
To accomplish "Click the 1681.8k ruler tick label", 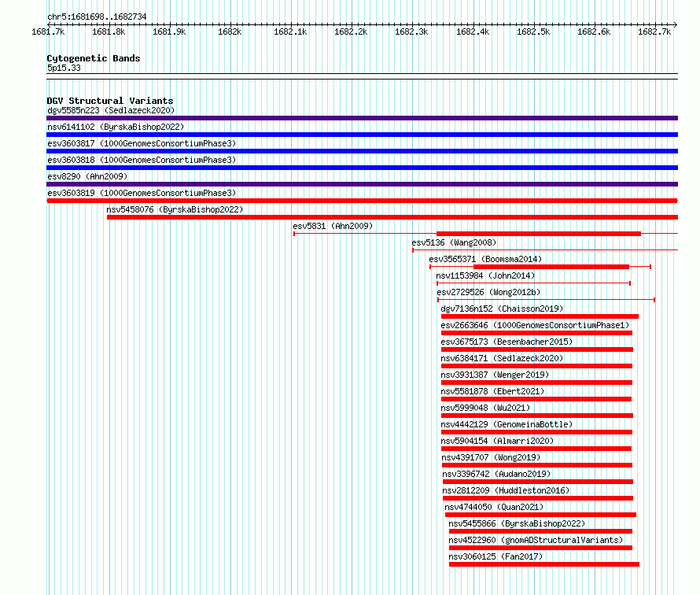I will [109, 31].
